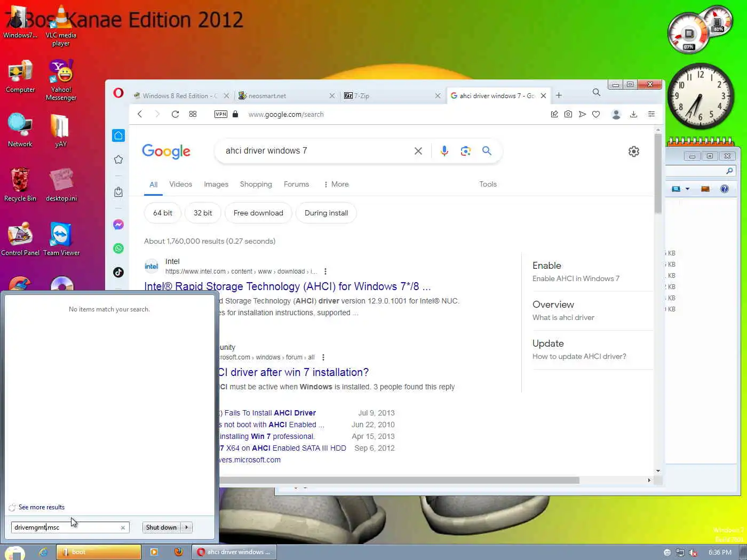Open Firefox from the taskbar

178,552
